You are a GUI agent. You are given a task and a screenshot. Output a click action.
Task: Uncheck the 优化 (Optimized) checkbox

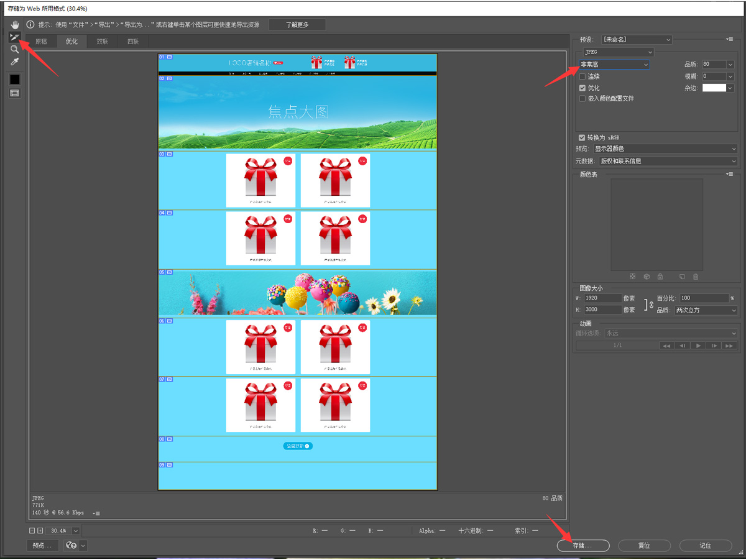[583, 88]
